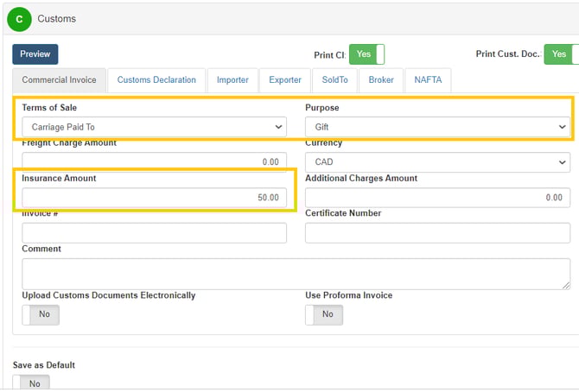Toggle the Use Proforma Invoice switch
The image size is (579, 392).
pos(323,314)
